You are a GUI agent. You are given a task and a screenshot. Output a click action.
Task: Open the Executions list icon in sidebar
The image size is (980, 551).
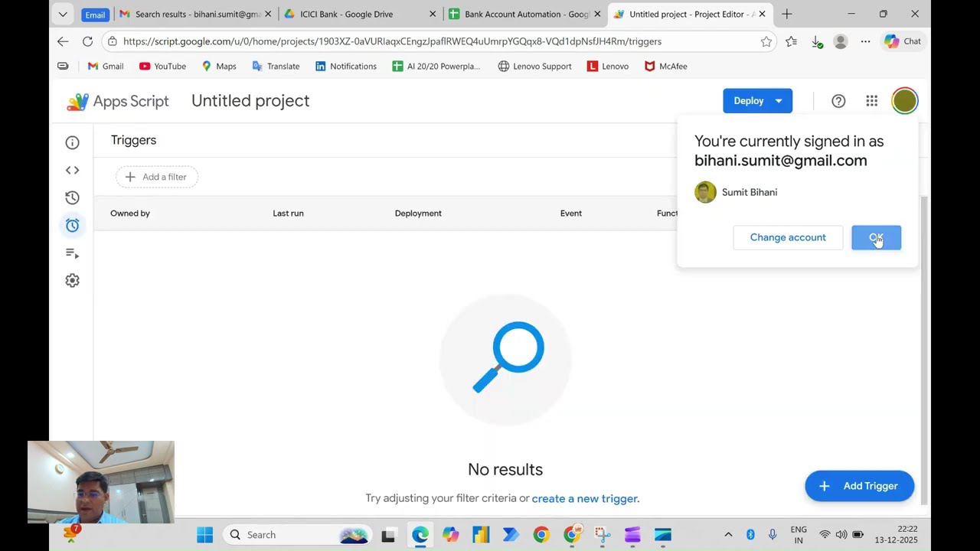pos(72,253)
